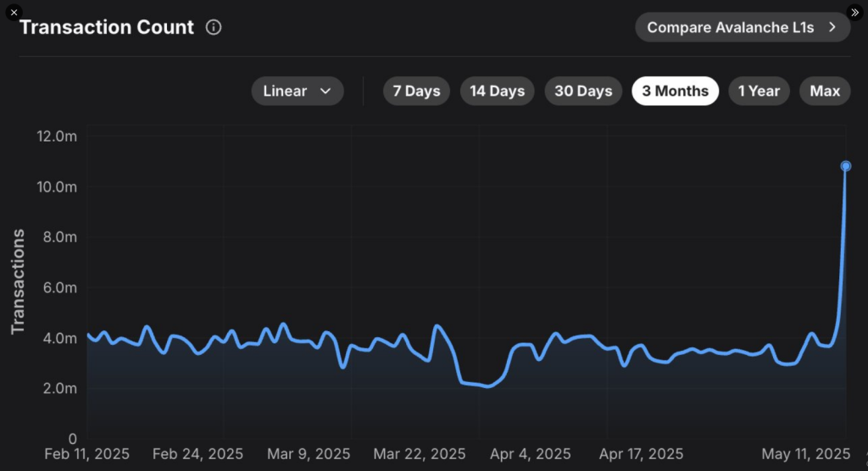868x471 pixels.
Task: Select the 7 Days range
Action: coord(416,91)
